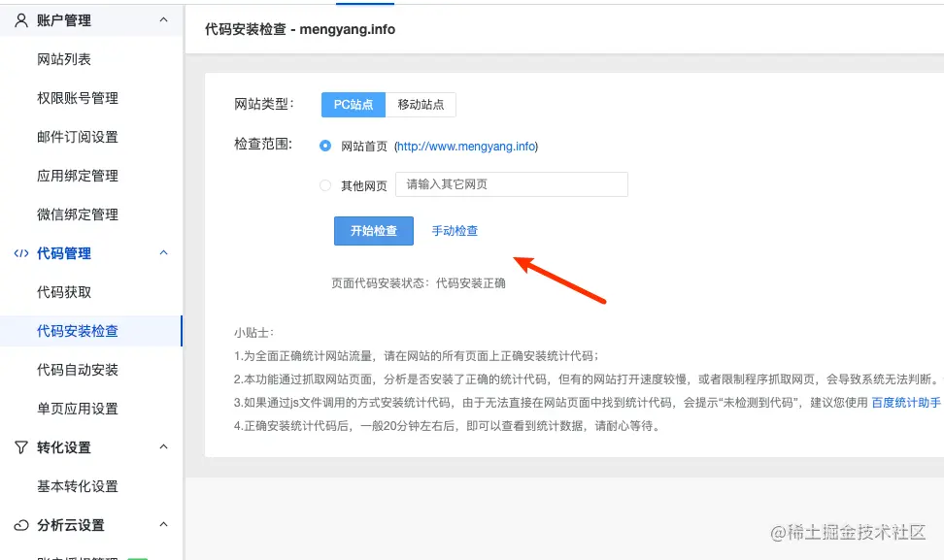Collapse the 分析云设置 section chevron

click(164, 524)
